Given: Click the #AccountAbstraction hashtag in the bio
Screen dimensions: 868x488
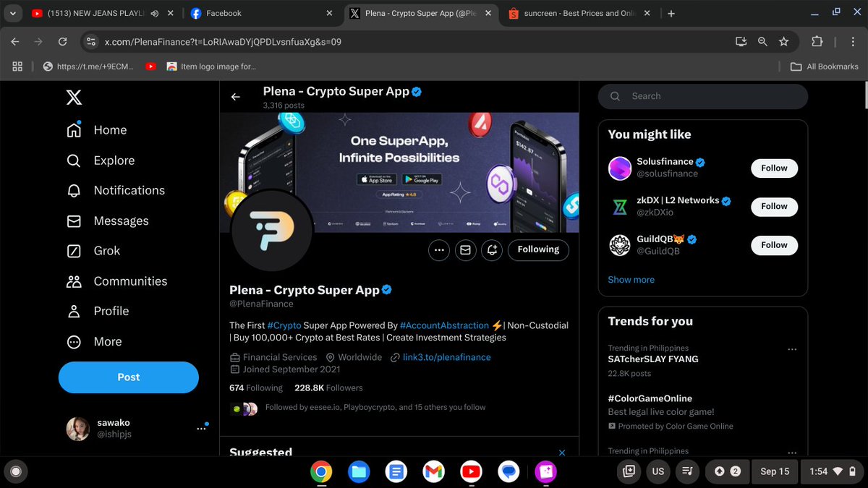Looking at the screenshot, I should [444, 325].
